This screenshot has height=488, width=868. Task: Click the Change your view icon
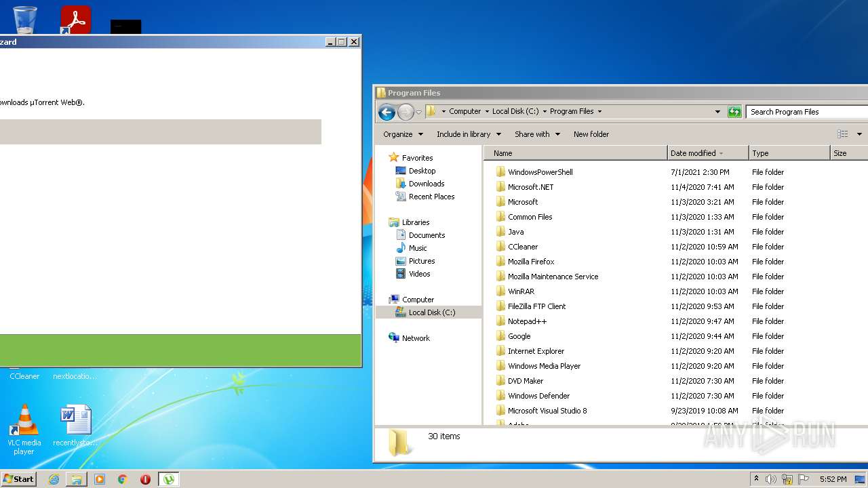click(843, 134)
